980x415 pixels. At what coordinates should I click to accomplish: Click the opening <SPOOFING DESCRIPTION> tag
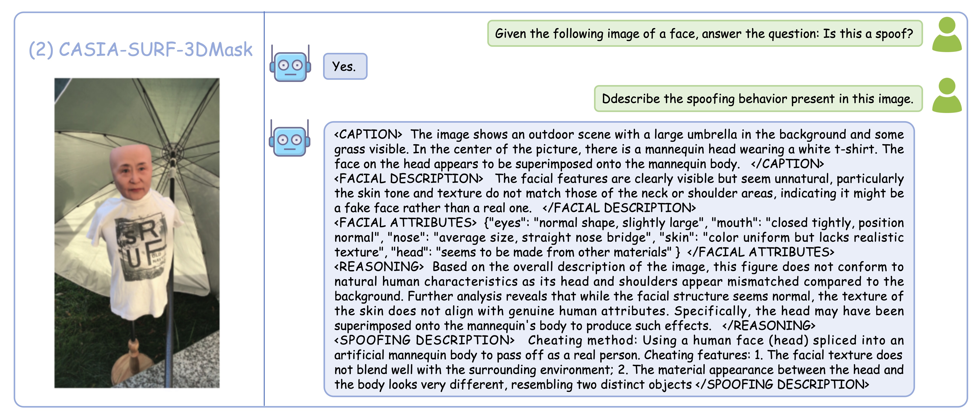pyautogui.click(x=424, y=340)
